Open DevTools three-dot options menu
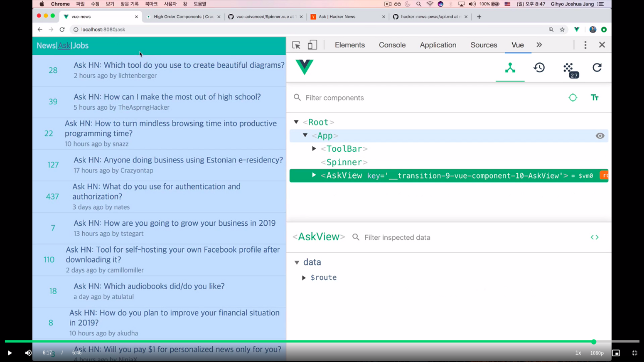The image size is (644, 362). pyautogui.click(x=585, y=45)
